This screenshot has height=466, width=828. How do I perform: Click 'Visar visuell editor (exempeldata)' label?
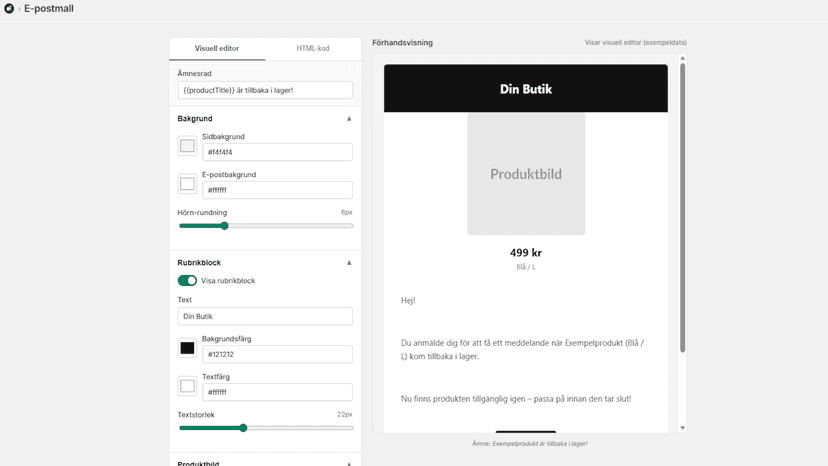click(636, 43)
